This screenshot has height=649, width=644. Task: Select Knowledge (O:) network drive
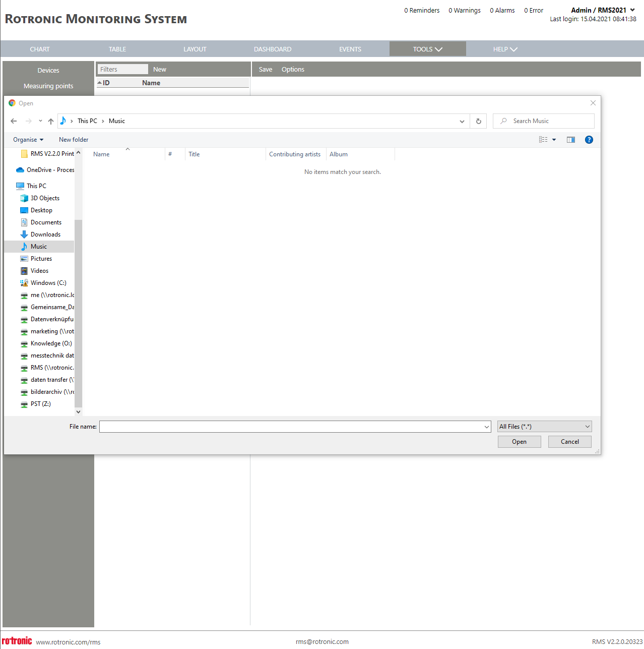pyautogui.click(x=46, y=343)
